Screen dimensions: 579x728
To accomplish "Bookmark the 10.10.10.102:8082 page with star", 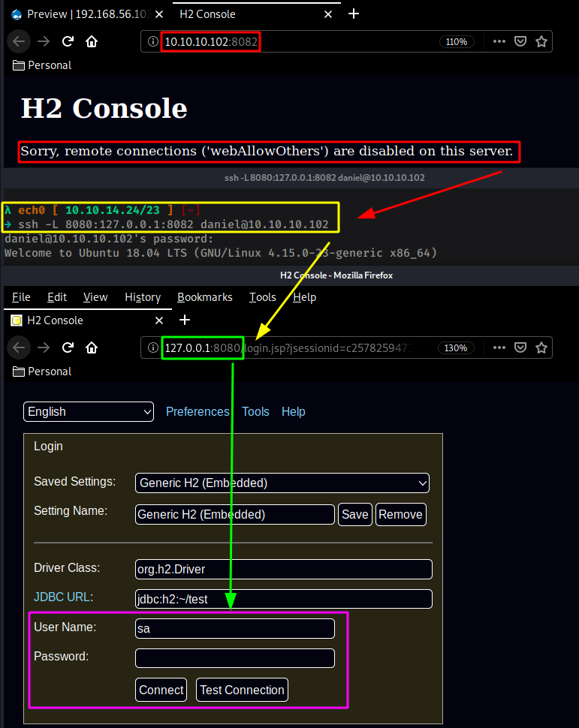I will [541, 42].
